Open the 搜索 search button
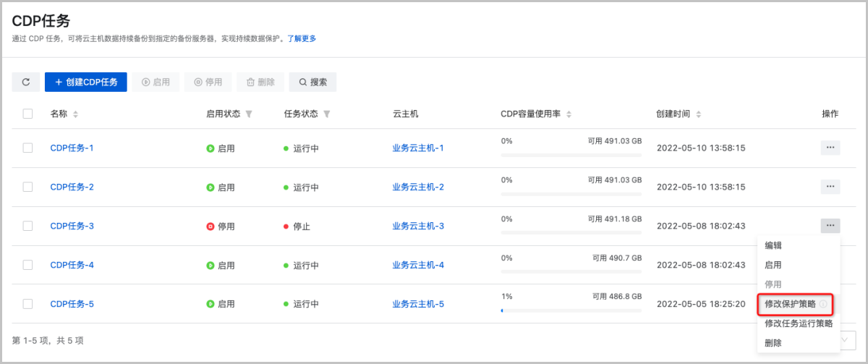 point(312,82)
